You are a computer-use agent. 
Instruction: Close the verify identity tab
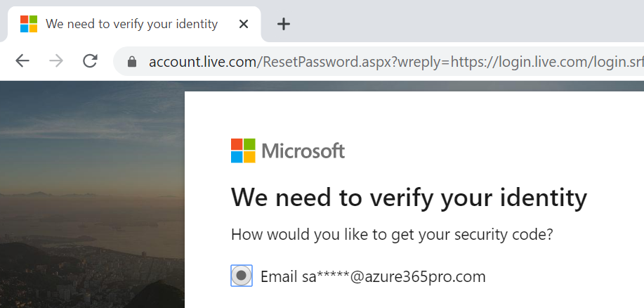[x=244, y=25]
